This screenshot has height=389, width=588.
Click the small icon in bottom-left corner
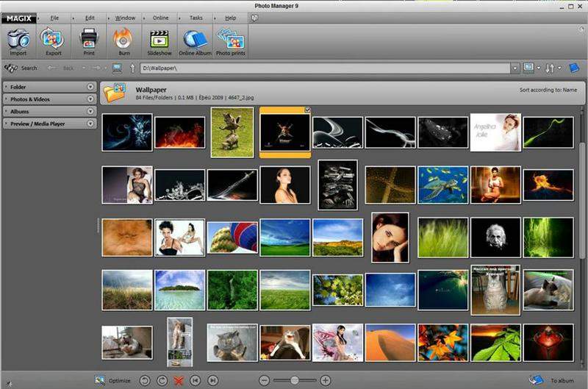click(x=9, y=383)
